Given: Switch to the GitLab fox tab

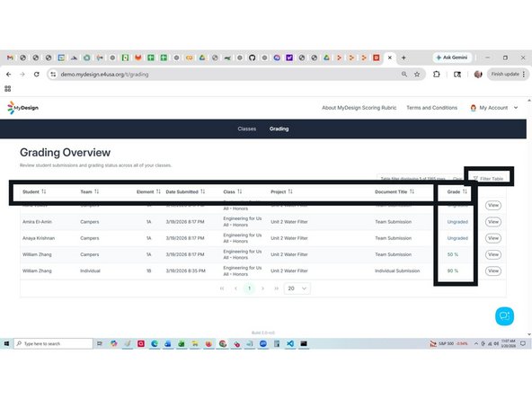Looking at the screenshot, I should [137, 58].
